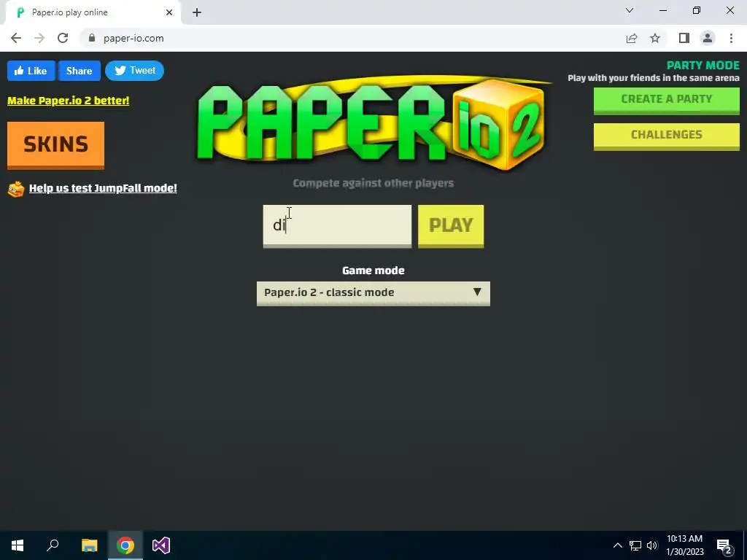
Task: View site security lock information
Action: pyautogui.click(x=91, y=38)
